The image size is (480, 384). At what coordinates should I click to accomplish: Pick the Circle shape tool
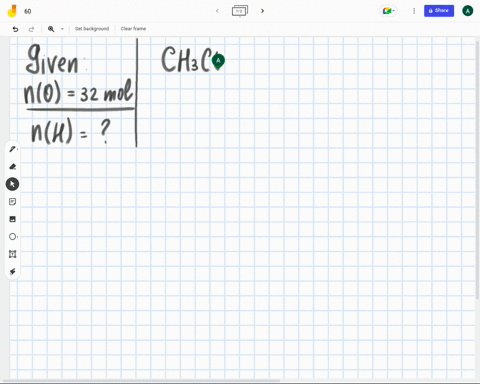coord(12,236)
